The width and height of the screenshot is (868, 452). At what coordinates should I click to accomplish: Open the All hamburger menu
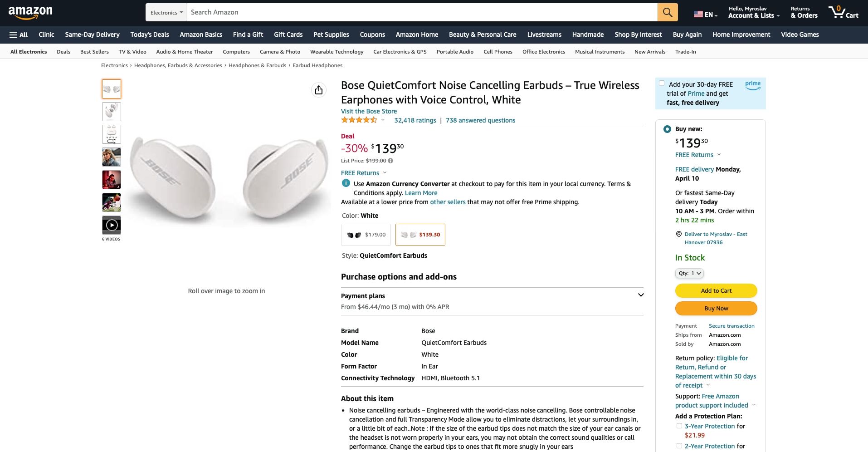[19, 34]
